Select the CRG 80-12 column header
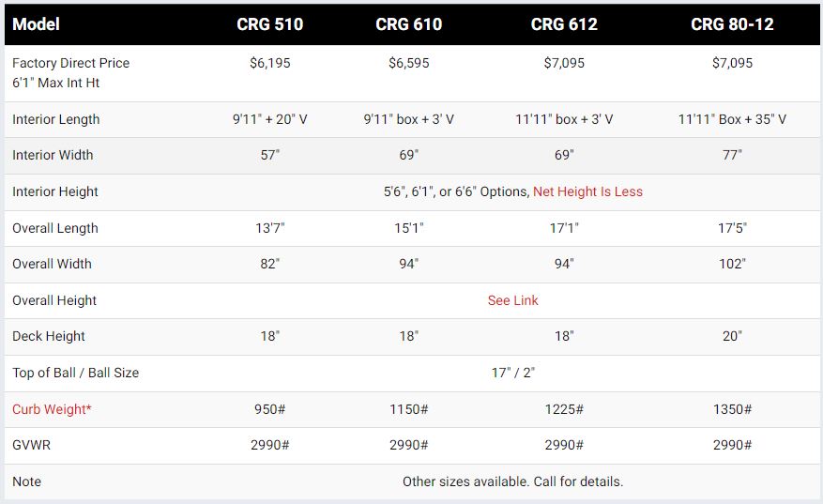823x504 pixels. click(732, 24)
